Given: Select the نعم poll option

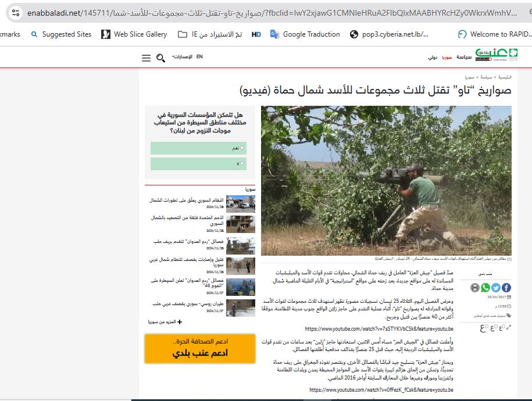Looking at the screenshot, I should coord(242,148).
